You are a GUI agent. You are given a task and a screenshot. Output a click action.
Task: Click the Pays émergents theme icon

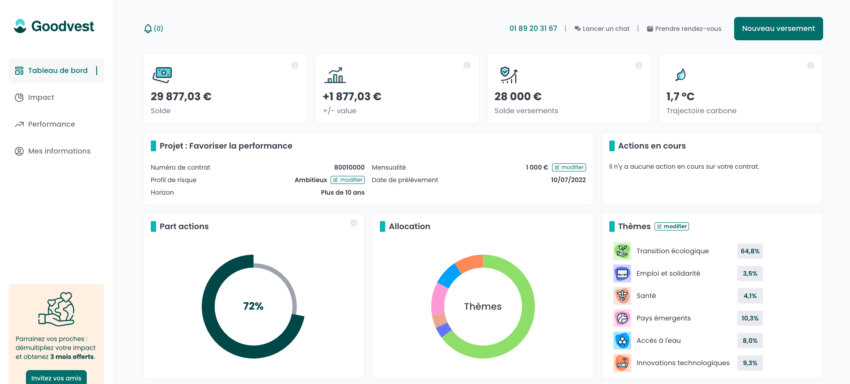pyautogui.click(x=622, y=318)
